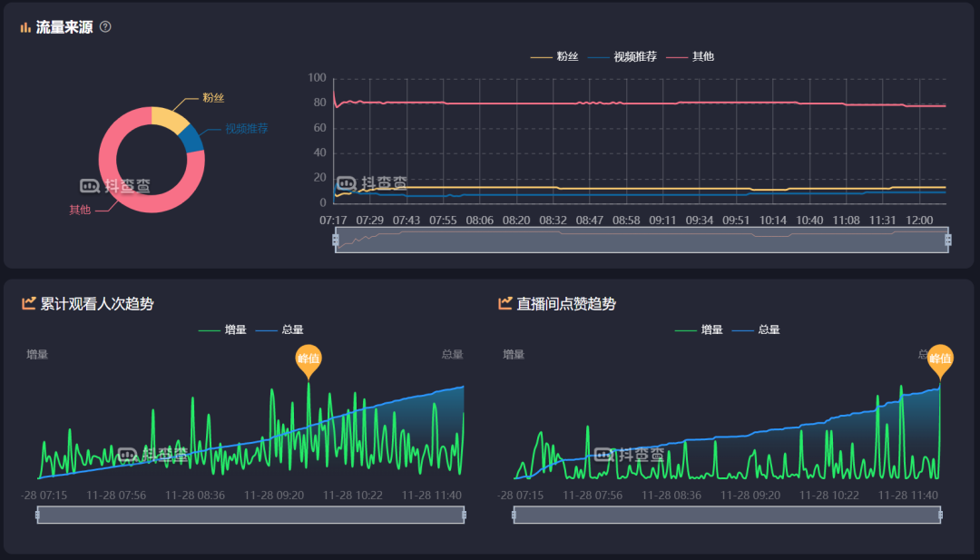Image resolution: width=980 pixels, height=560 pixels.
Task: Click the range slider under 累计观看人次趋势 chart
Action: [250, 515]
